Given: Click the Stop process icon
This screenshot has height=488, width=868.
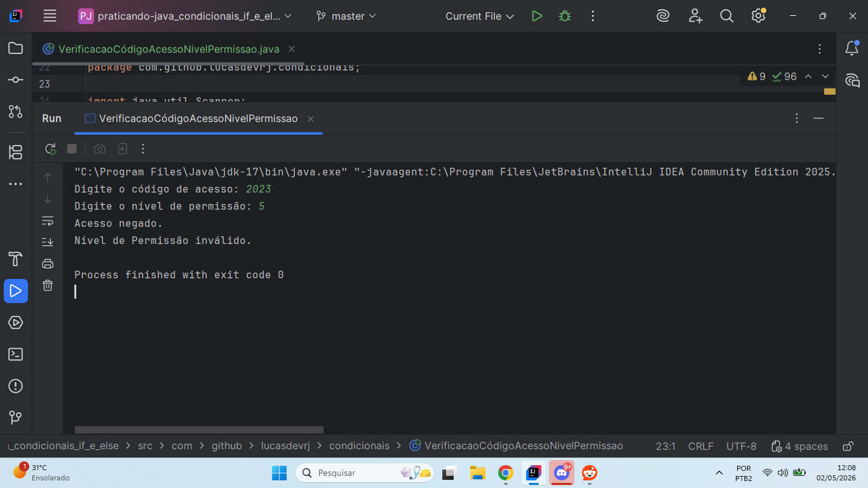Looking at the screenshot, I should pyautogui.click(x=72, y=149).
